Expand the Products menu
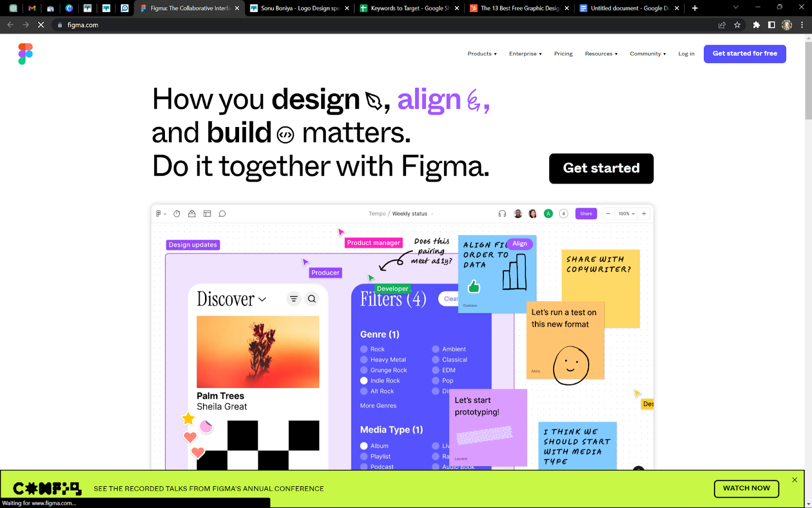 click(482, 54)
